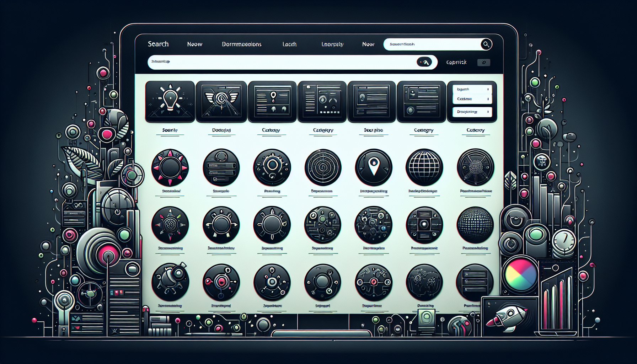Focus the wide search bar below the navigation

point(292,62)
